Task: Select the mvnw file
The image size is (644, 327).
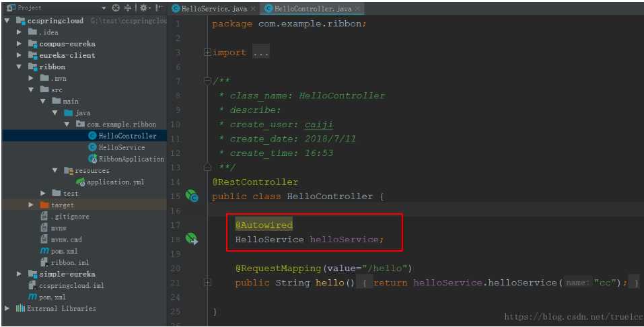Action: (59, 227)
